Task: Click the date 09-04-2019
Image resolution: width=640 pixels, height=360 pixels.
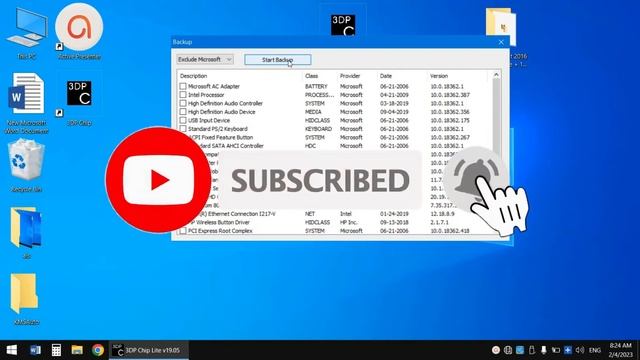Action: pos(394,112)
